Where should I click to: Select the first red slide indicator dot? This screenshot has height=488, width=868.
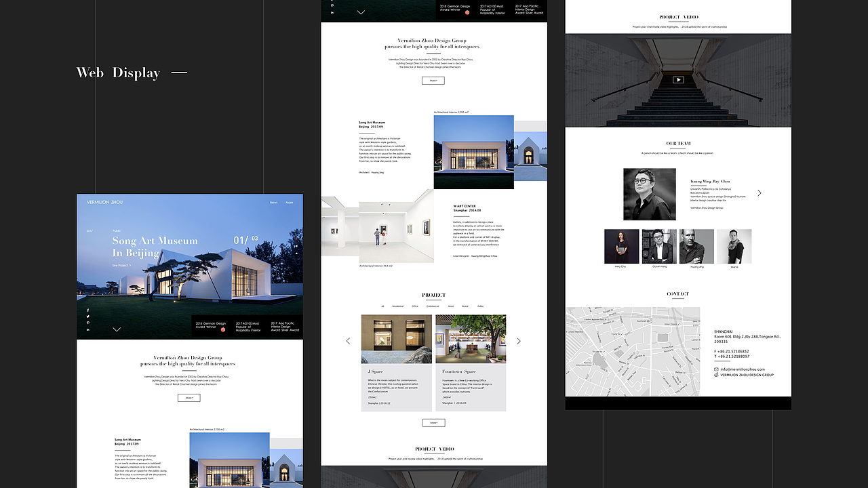pos(296,239)
